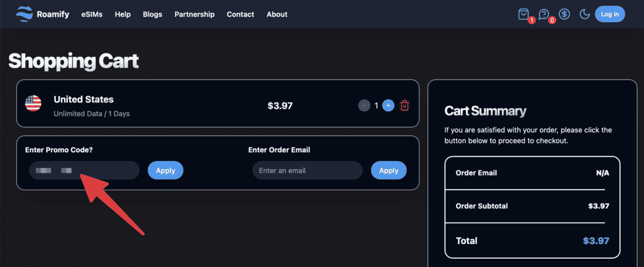This screenshot has width=644, height=267.
Task: Increase quantity with plus button
Action: [x=388, y=106]
